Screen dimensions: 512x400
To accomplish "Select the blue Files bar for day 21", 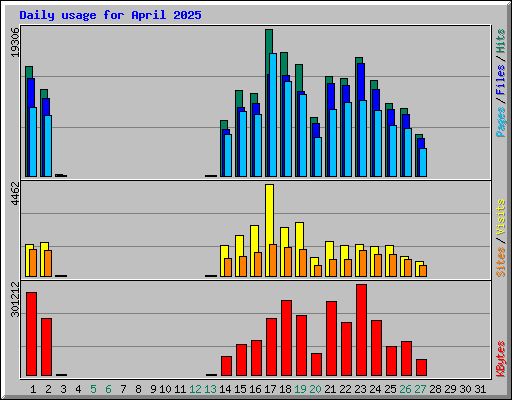I will [331, 96].
